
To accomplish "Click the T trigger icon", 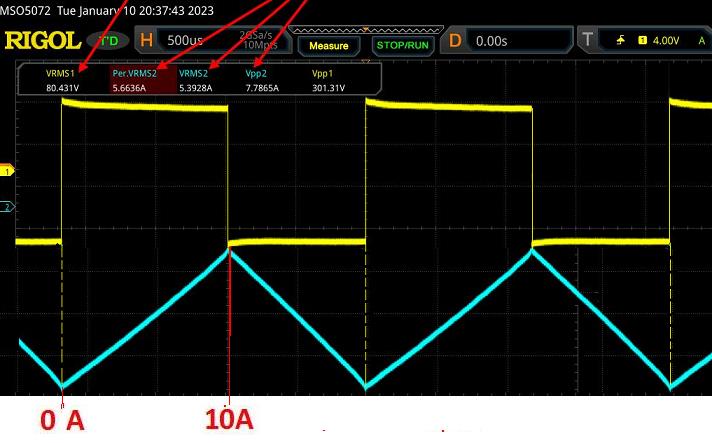I will (x=587, y=41).
